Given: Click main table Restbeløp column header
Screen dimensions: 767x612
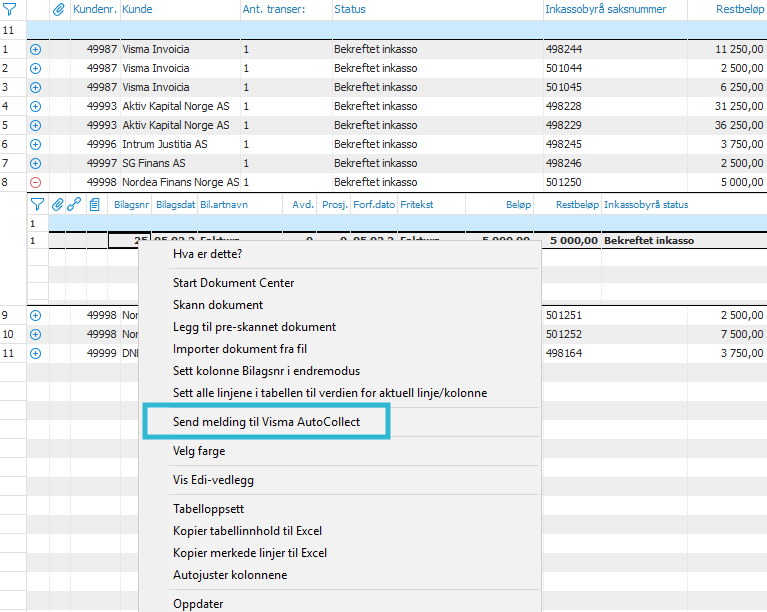Looking at the screenshot, I should pyautogui.click(x=740, y=9).
